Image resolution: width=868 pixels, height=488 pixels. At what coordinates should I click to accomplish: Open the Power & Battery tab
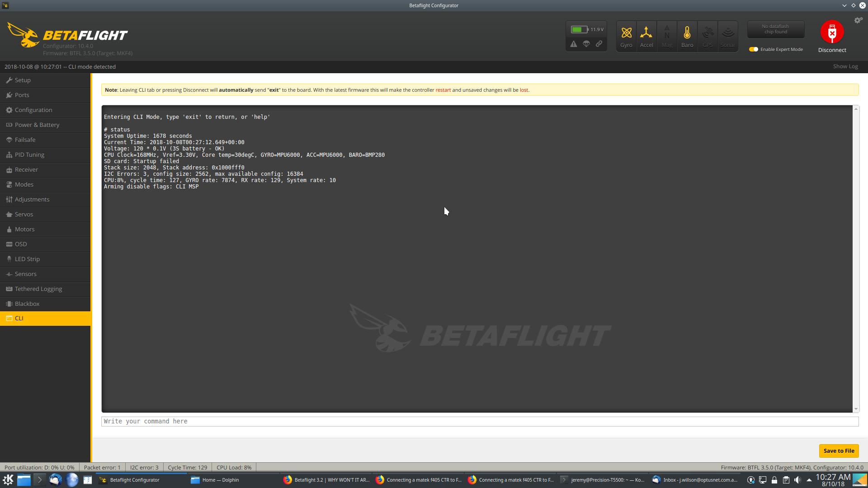45,125
